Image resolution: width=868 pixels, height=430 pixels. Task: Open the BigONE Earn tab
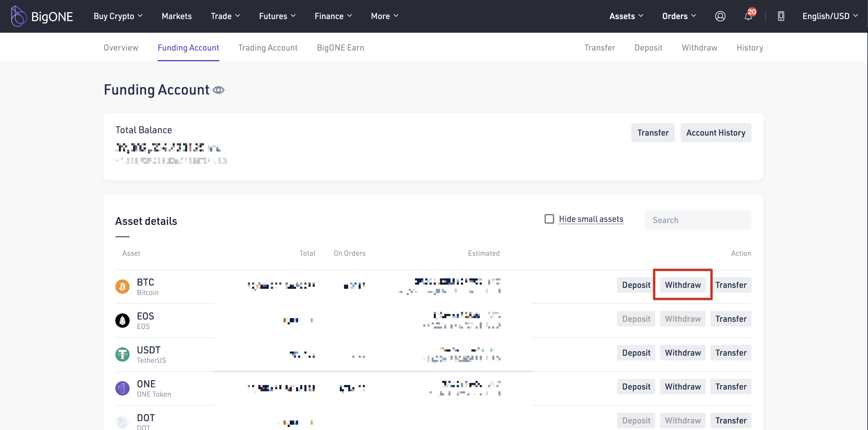coord(340,48)
